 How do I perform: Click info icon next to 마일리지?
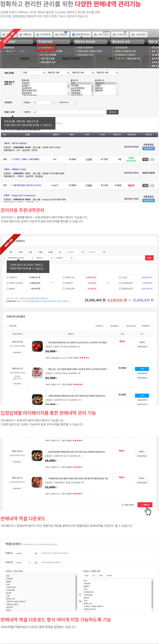[x=64, y=283]
